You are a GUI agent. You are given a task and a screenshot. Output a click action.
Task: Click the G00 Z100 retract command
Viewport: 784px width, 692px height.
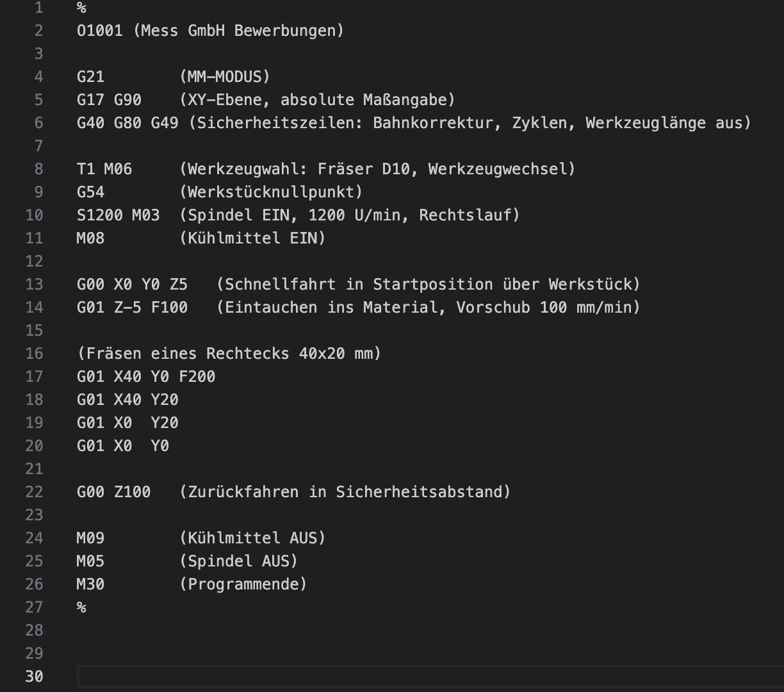point(113,492)
